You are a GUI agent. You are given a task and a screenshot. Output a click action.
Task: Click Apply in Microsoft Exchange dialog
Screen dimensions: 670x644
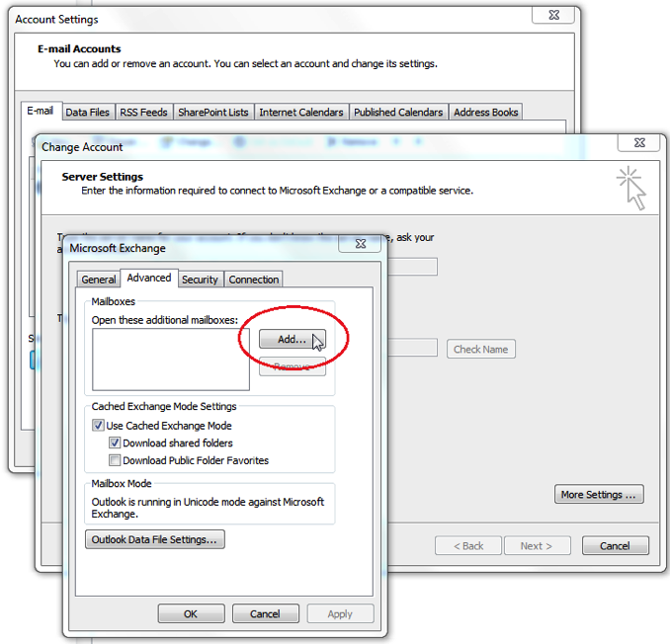click(x=340, y=613)
